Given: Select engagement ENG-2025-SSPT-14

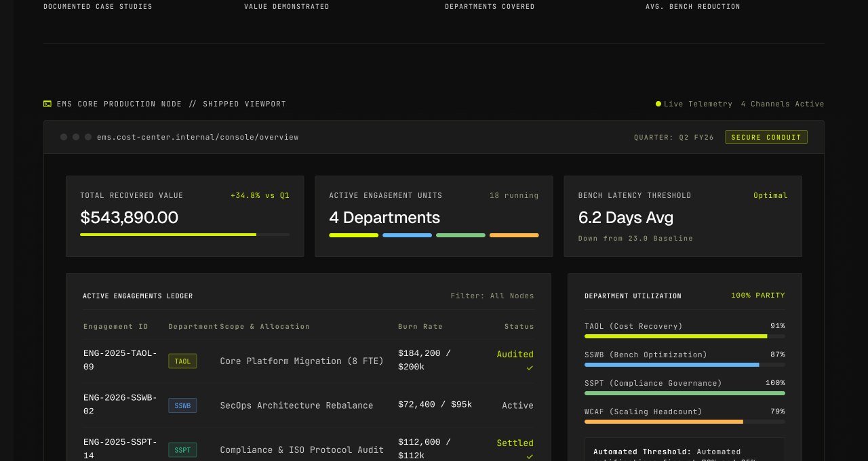Looking at the screenshot, I should (x=120, y=449).
